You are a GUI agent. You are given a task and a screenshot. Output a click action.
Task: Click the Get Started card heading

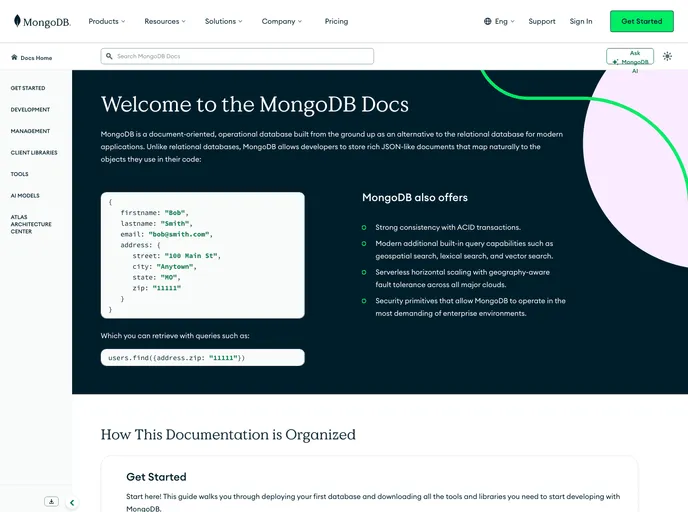tap(156, 477)
